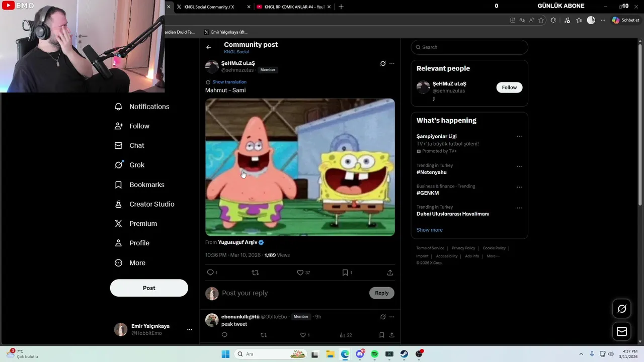Click the Search box
The height and width of the screenshot is (362, 644).
(x=469, y=47)
